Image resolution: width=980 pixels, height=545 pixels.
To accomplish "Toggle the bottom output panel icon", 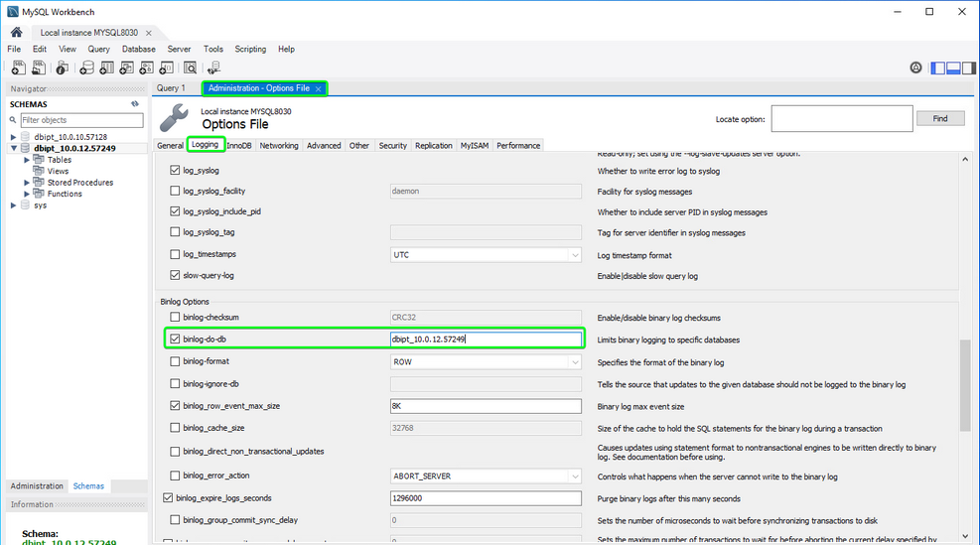I will tap(954, 68).
